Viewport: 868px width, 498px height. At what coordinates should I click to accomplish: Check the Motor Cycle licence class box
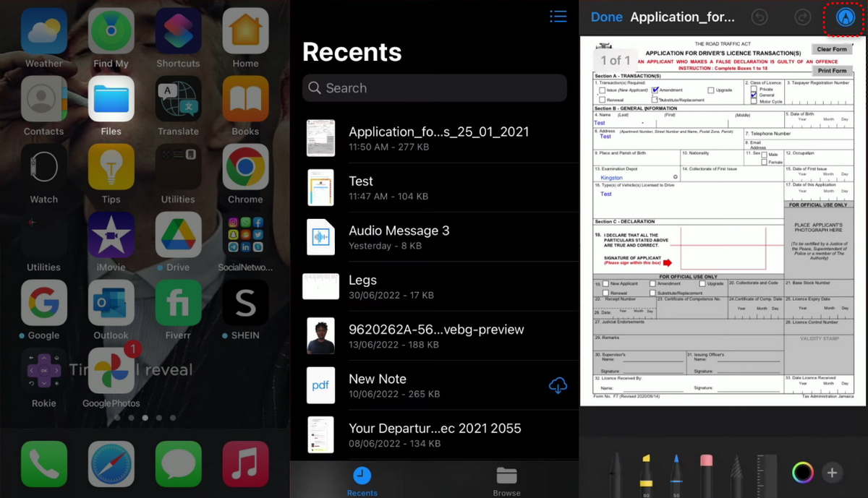(753, 101)
